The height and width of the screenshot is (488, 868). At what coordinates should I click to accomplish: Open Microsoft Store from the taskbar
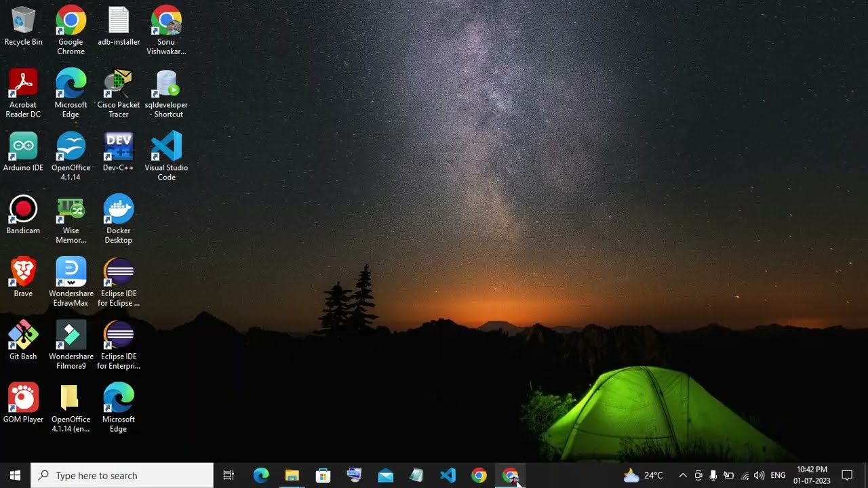pyautogui.click(x=323, y=476)
